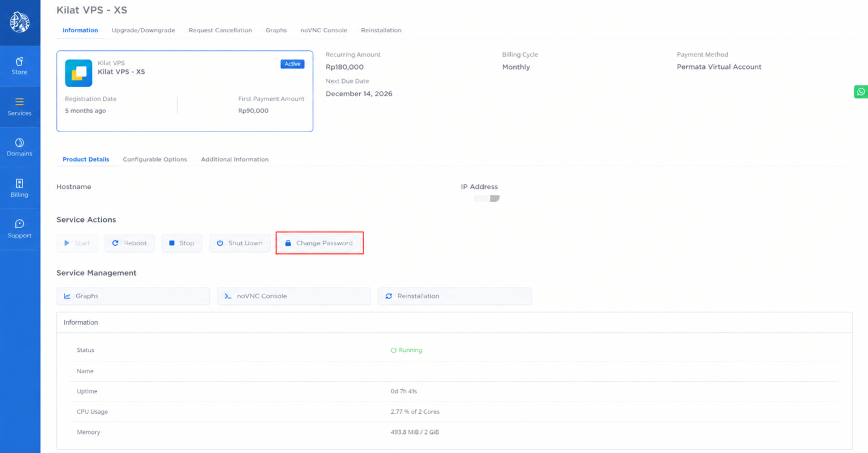Image resolution: width=868 pixels, height=453 pixels.
Task: Open the Reinstallation top tab
Action: (x=381, y=30)
